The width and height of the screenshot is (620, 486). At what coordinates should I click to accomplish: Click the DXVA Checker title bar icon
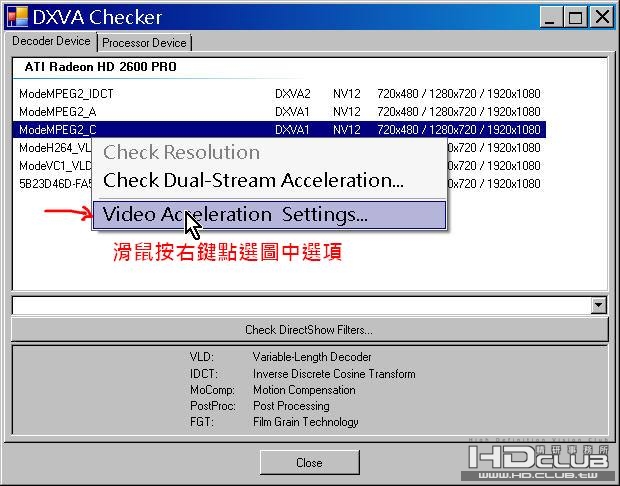[x=18, y=17]
